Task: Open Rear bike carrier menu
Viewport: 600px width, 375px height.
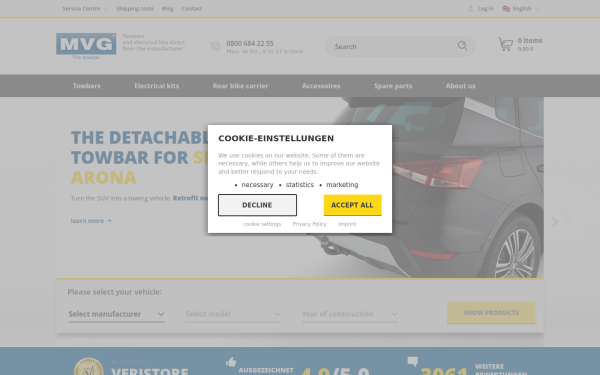Action: [x=240, y=86]
